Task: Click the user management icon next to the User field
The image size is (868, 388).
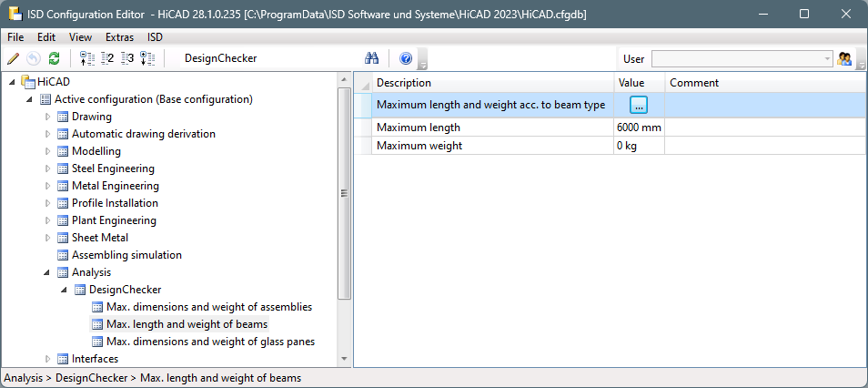Action: 844,59
